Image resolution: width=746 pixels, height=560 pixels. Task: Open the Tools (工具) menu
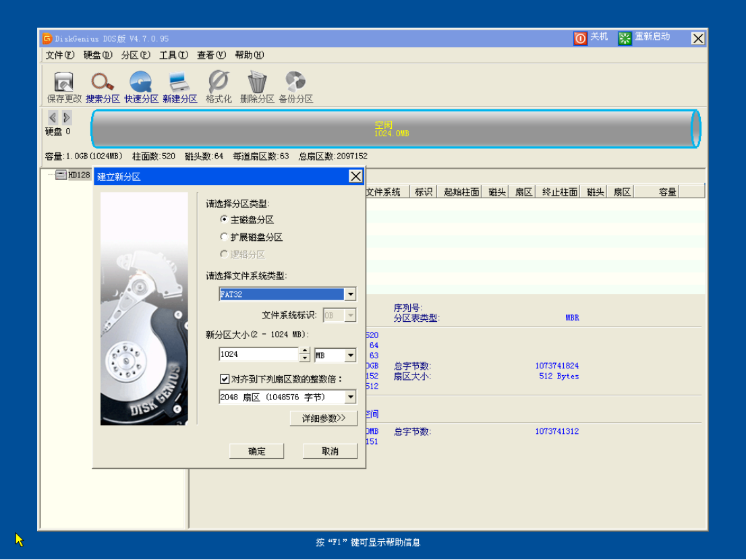[x=173, y=55]
